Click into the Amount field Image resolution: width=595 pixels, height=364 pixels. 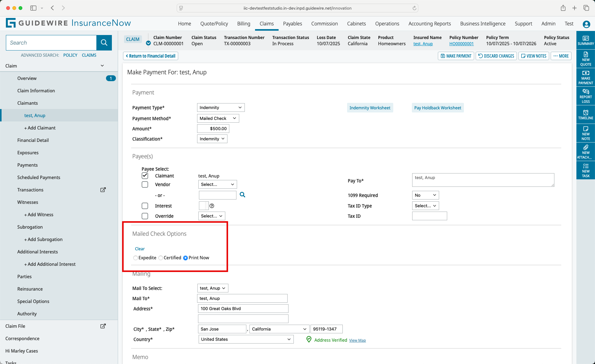tap(213, 129)
